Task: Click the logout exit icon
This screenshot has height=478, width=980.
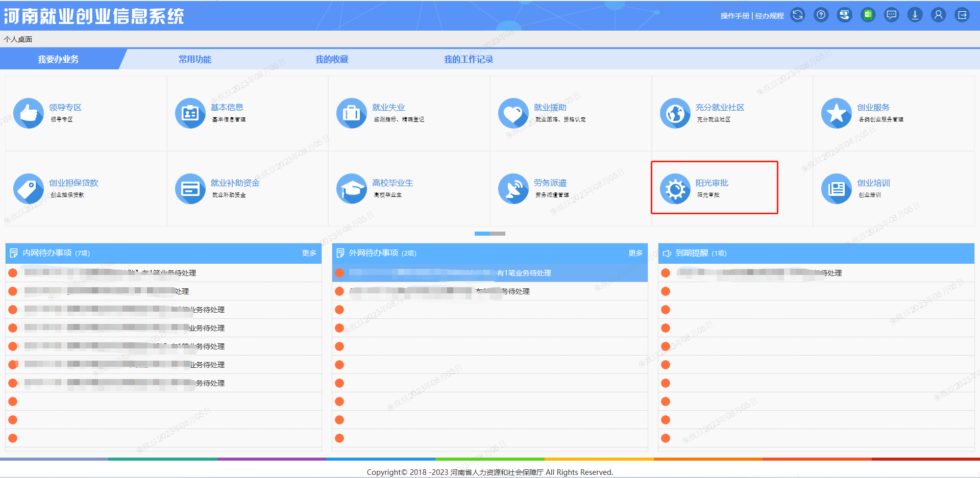Action: point(962,15)
